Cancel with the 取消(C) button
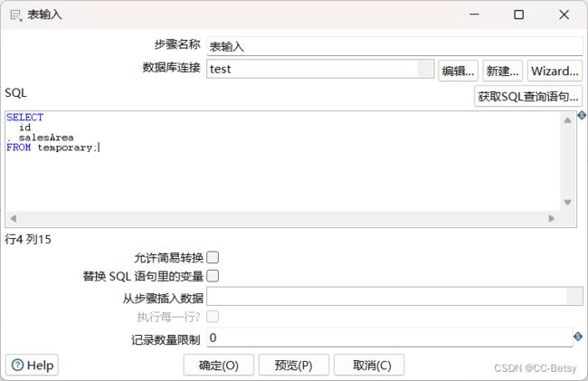The height and width of the screenshot is (381, 588). [369, 365]
